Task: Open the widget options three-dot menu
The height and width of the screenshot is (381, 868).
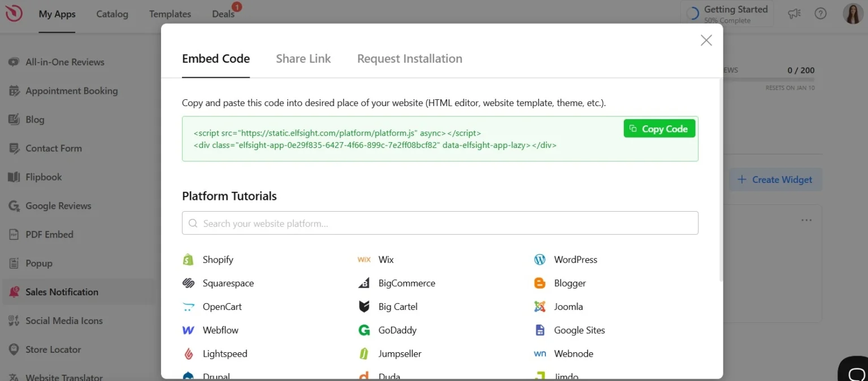Action: coord(806,220)
